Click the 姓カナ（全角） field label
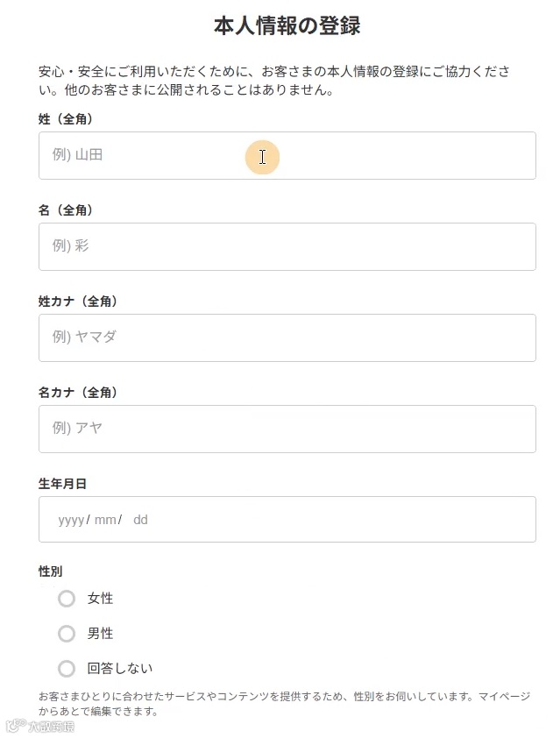 coord(78,302)
